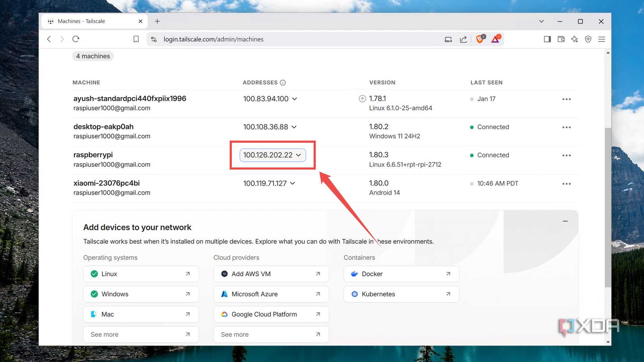Open the Brave Wallet
The height and width of the screenshot is (362, 644).
561,39
